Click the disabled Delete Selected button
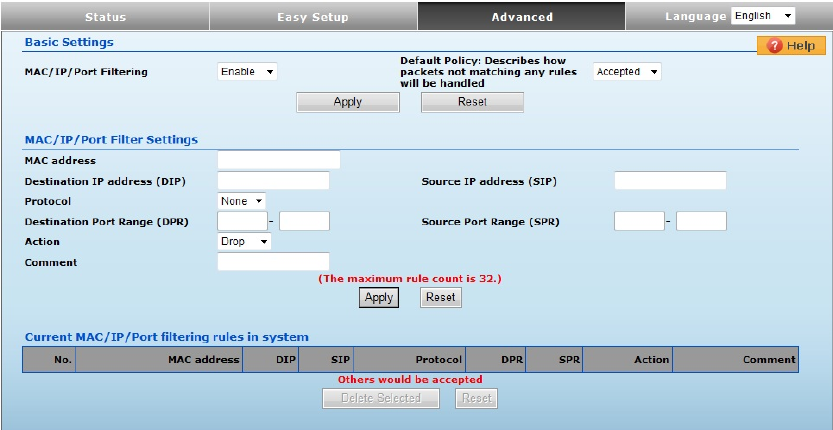833x430 pixels. 380,398
